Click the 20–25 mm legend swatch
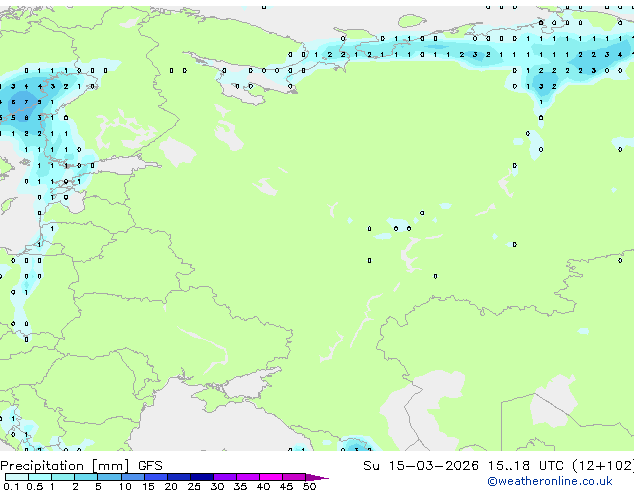This screenshot has height=490, width=634. tap(179, 477)
